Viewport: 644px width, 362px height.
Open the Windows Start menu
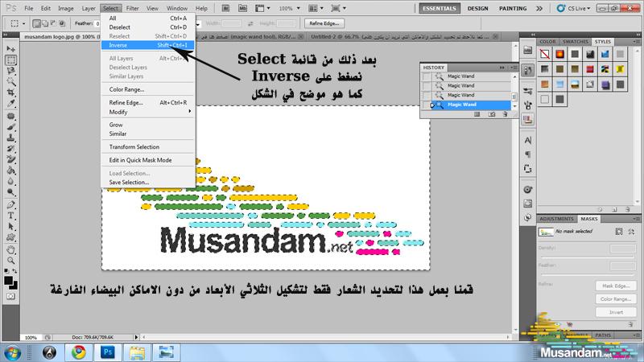click(12, 352)
